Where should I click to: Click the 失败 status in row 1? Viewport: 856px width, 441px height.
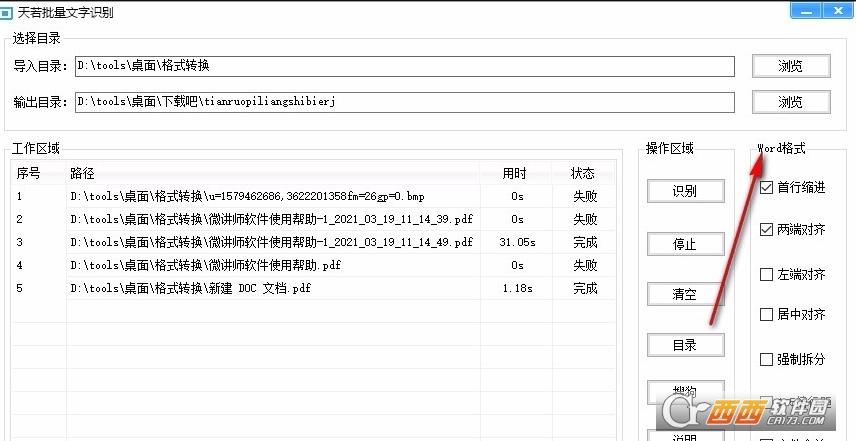point(585,196)
